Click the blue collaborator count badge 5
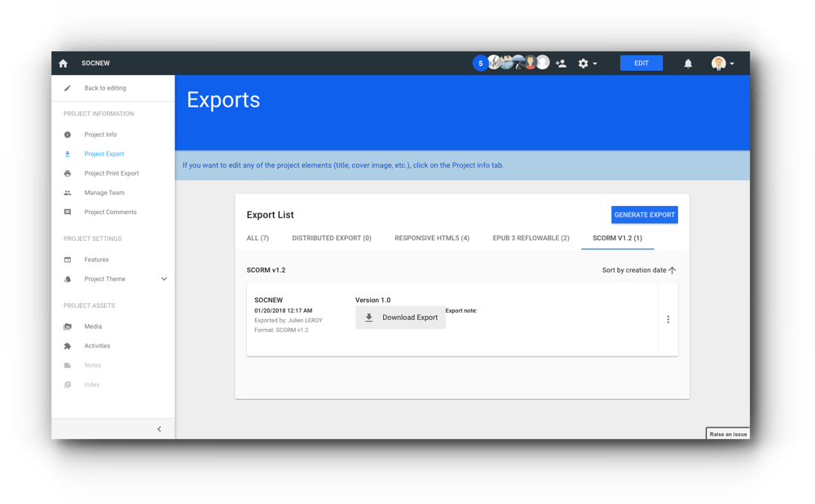 click(480, 64)
